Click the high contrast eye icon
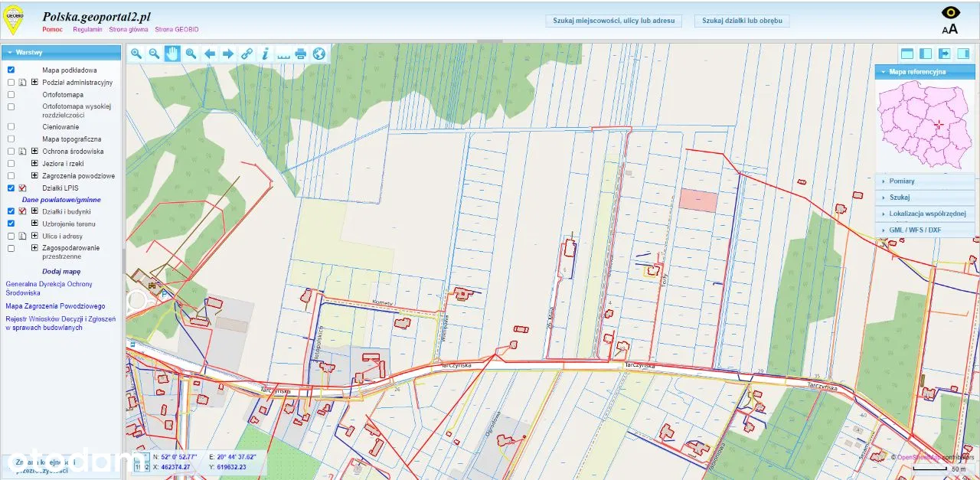980x480 pixels. coord(950,12)
